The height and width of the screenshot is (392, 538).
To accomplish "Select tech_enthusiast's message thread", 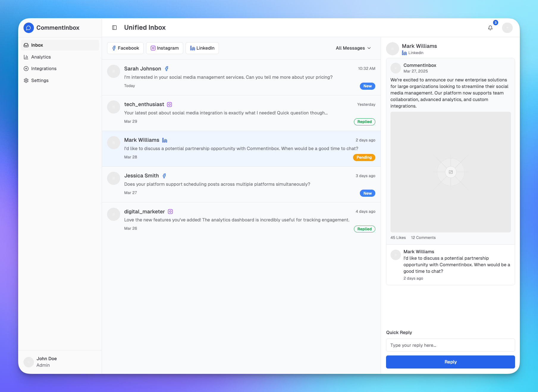I will point(241,113).
